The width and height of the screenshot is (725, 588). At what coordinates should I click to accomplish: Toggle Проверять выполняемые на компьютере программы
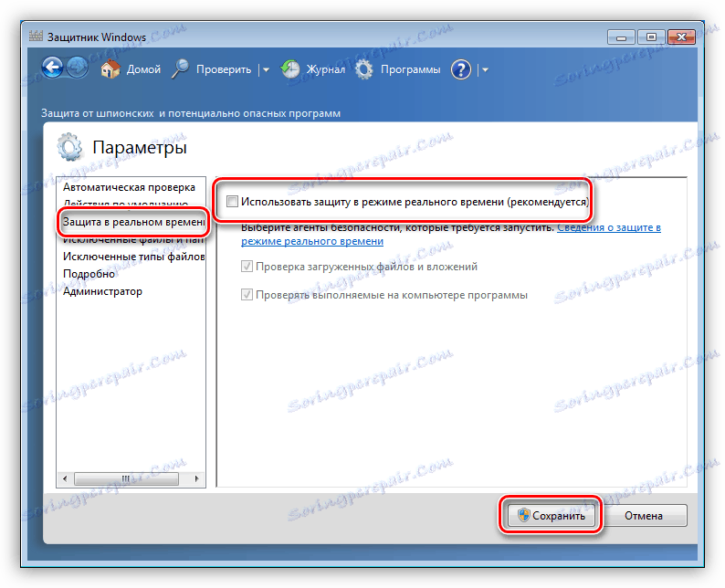pyautogui.click(x=247, y=295)
